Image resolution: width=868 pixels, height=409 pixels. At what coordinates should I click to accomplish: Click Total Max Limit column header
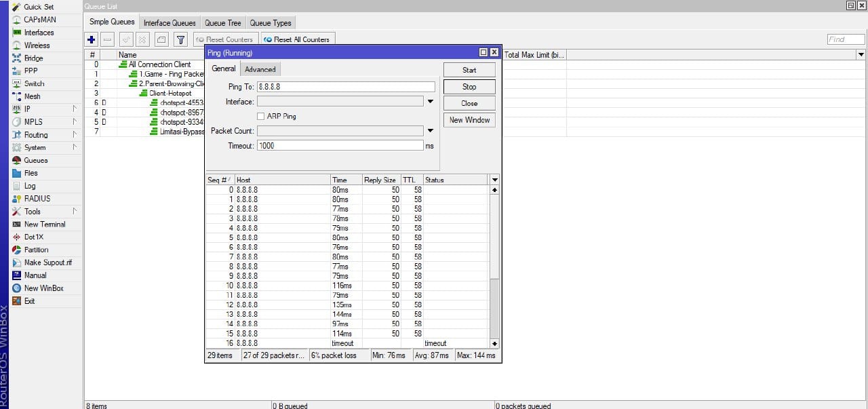[534, 55]
